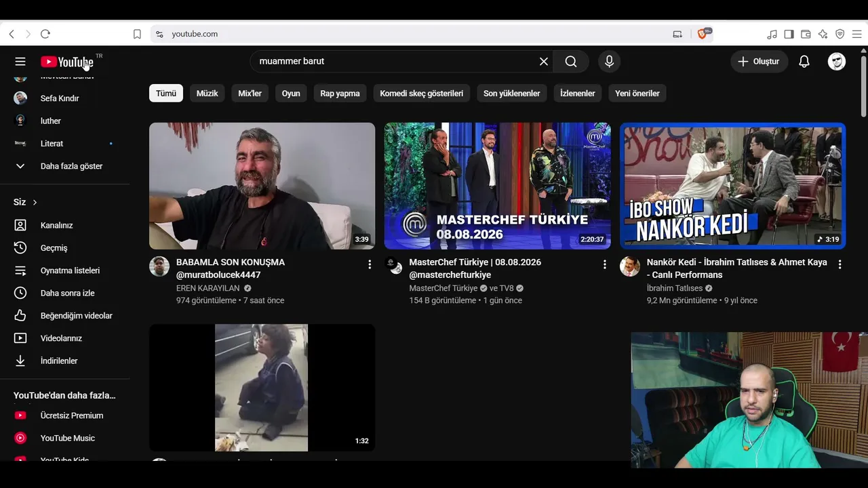The width and height of the screenshot is (868, 488).
Task: Play the 1:32 video thumbnail
Action: 262,388
